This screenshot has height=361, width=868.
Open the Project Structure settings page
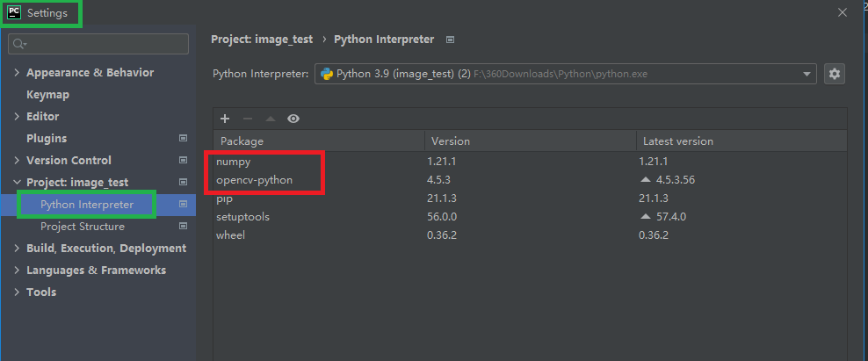pyautogui.click(x=83, y=227)
